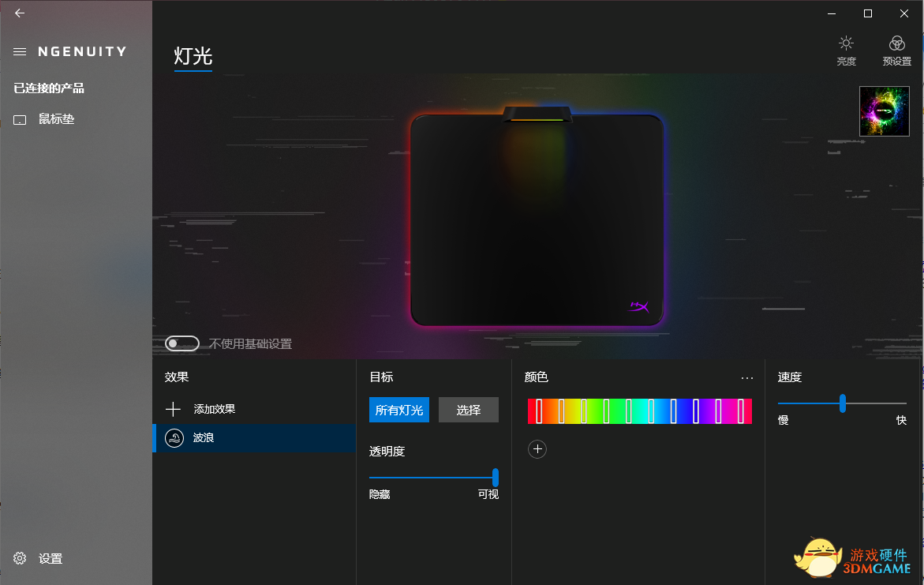Select the 波浪 wave effect row
Viewport: 924px width, 585px height.
[254, 438]
